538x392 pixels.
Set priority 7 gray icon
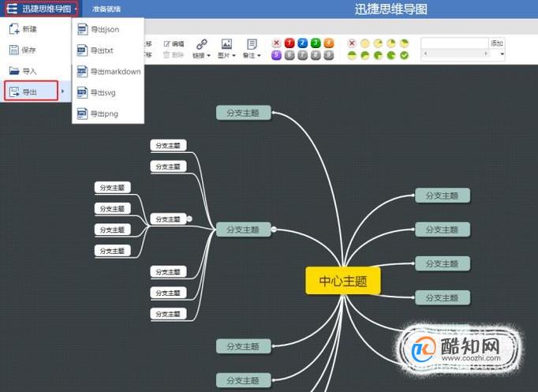pos(303,55)
